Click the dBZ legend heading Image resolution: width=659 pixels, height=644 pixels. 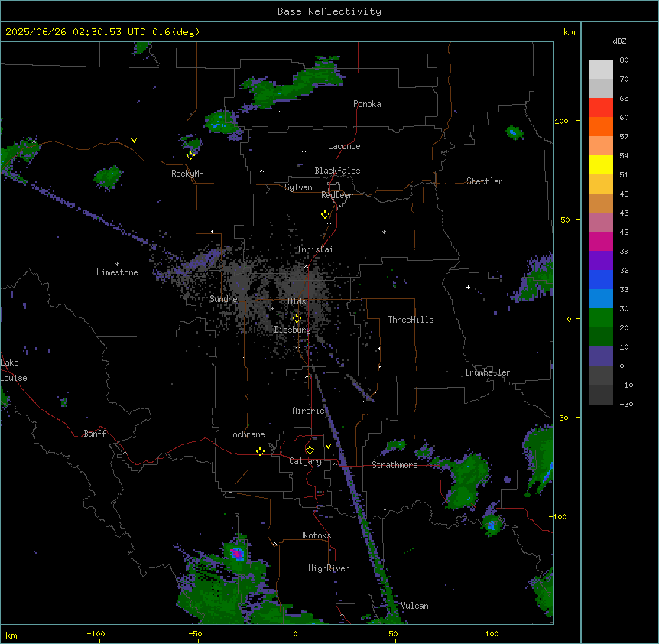click(619, 41)
